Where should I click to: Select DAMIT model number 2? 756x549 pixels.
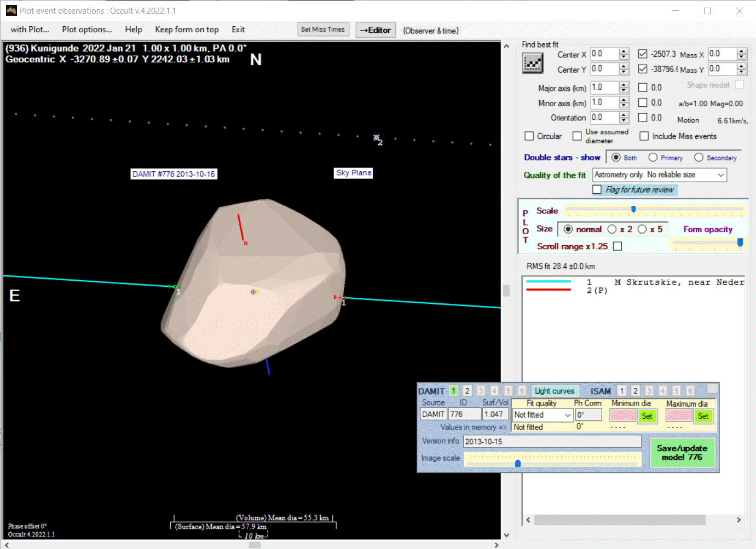click(467, 391)
